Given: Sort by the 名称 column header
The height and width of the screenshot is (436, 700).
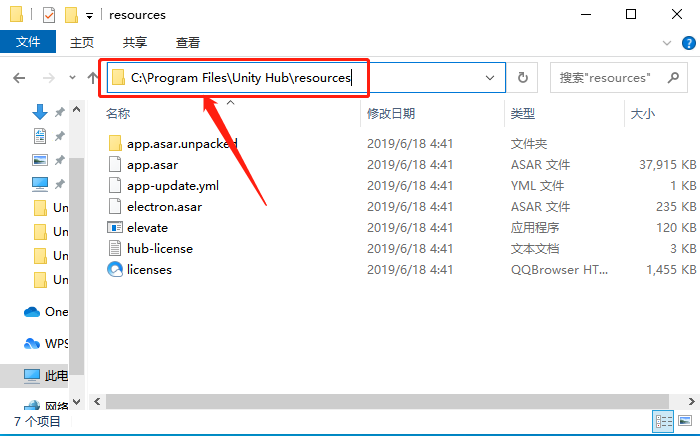Looking at the screenshot, I should tap(118, 114).
